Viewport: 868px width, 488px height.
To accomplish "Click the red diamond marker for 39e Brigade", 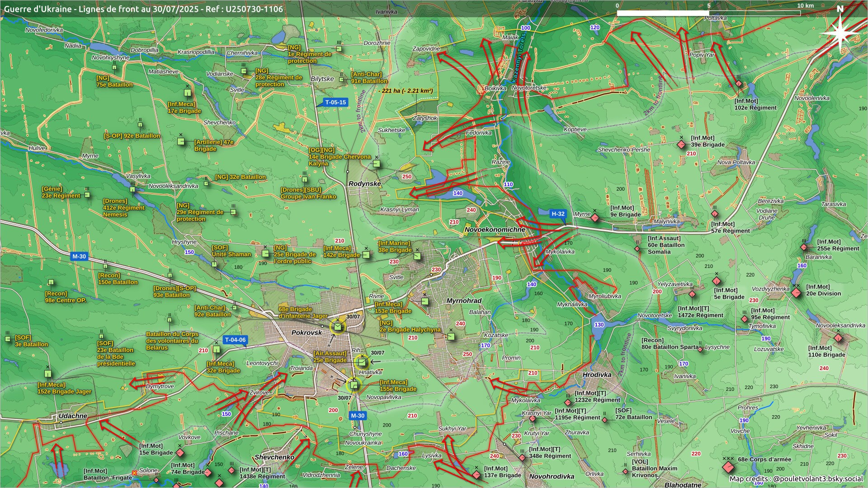I will tap(681, 145).
